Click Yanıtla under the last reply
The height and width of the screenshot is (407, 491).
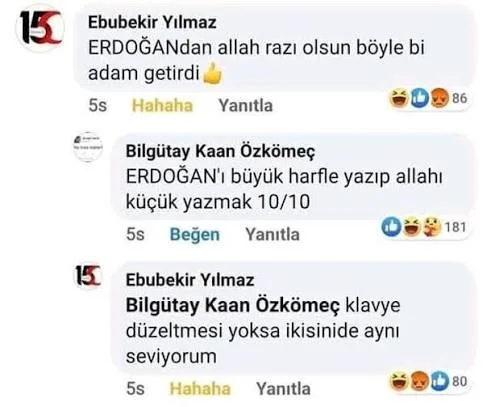(x=283, y=389)
